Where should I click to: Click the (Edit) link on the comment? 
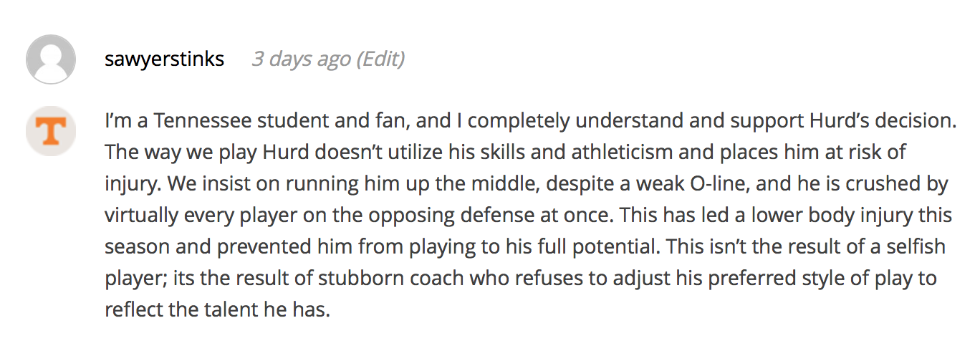380,59
